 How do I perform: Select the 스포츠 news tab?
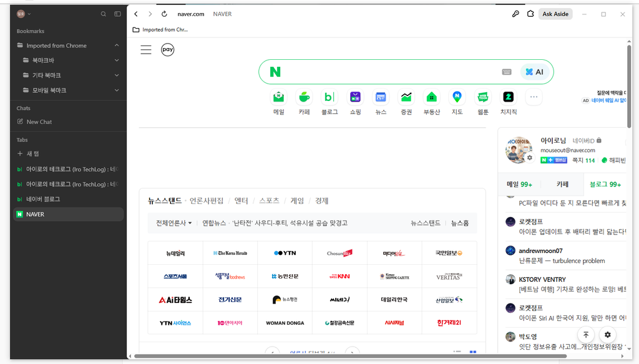pyautogui.click(x=270, y=201)
